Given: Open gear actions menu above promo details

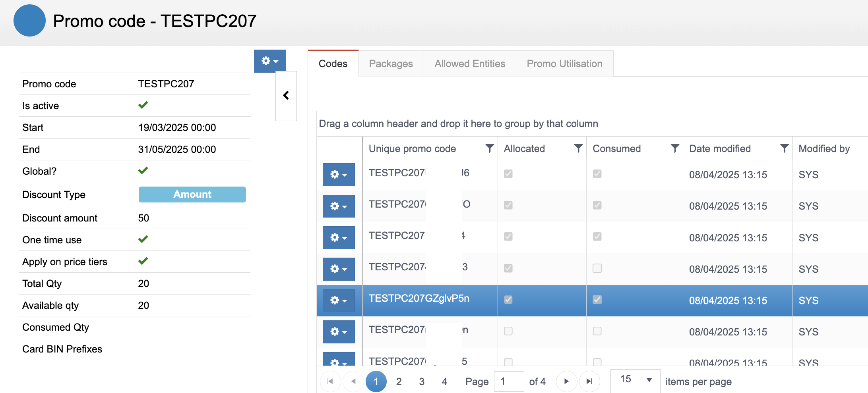Looking at the screenshot, I should [270, 61].
